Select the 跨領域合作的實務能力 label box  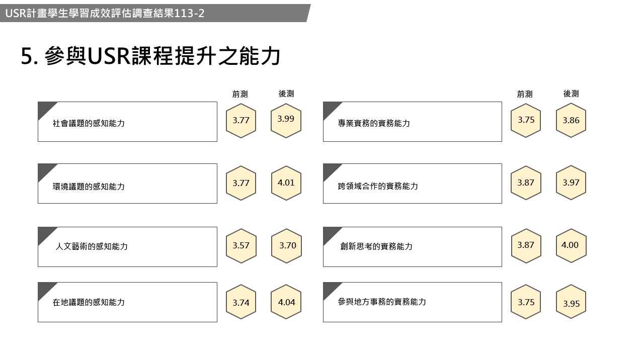(412, 184)
